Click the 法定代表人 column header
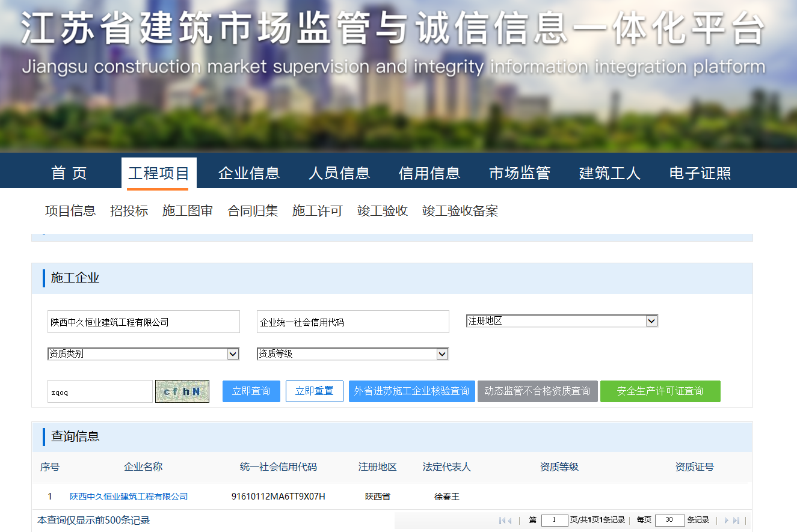This screenshot has width=797, height=532. [x=447, y=467]
